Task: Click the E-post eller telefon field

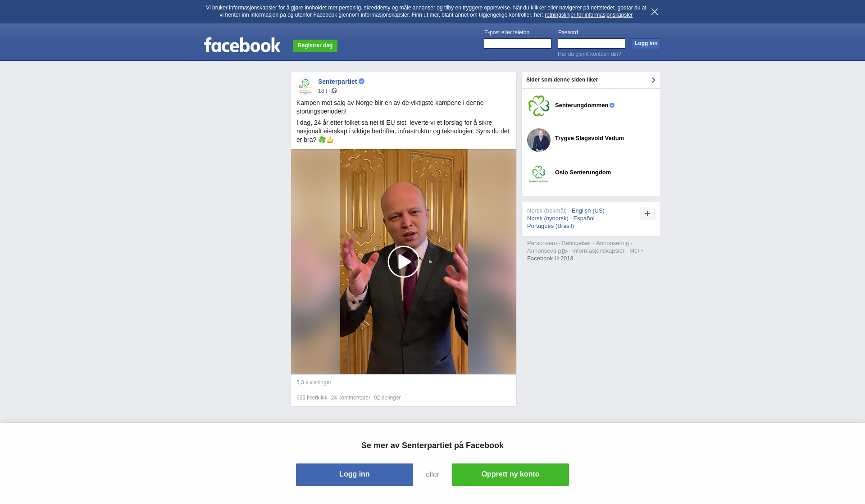Action: point(518,43)
